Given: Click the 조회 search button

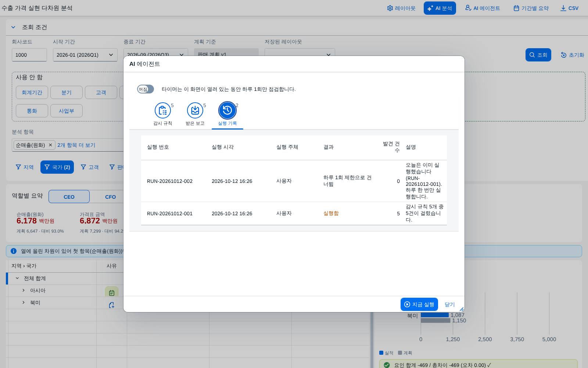Looking at the screenshot, I should pos(538,55).
